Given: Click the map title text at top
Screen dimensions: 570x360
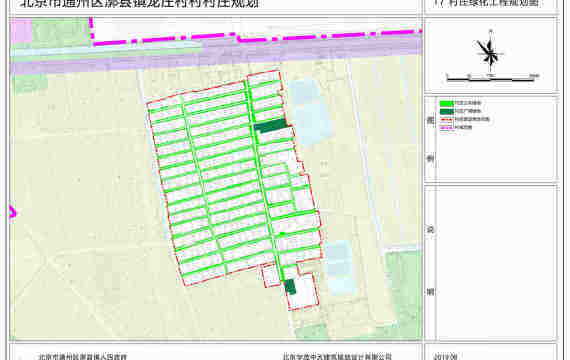Looking at the screenshot, I should (x=139, y=3).
